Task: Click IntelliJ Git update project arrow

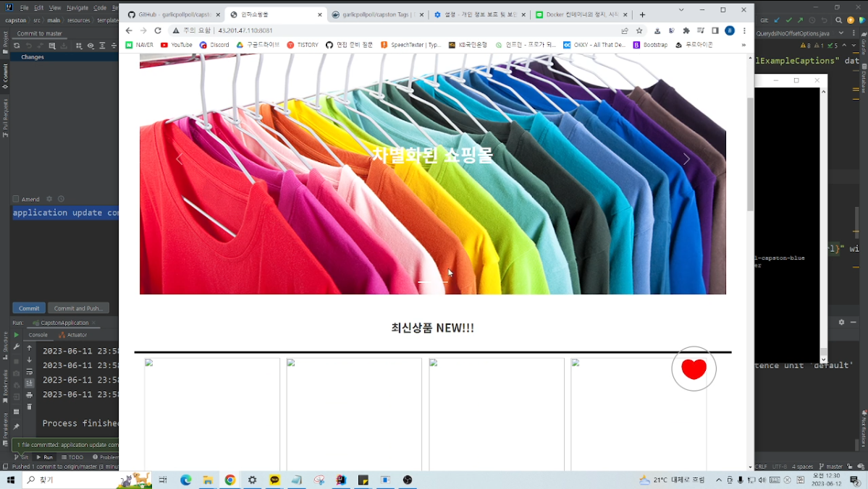Action: [x=777, y=20]
